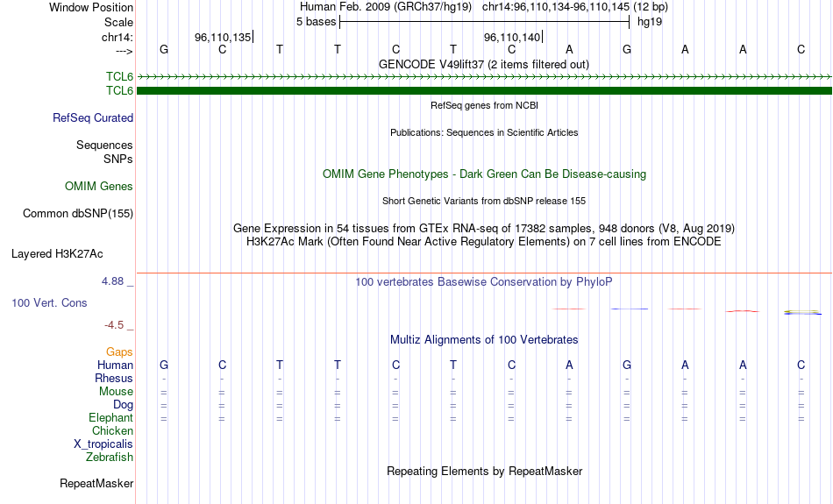Click the TCL6 arrowed intron line
This screenshot has width=833, height=504.
(484, 77)
